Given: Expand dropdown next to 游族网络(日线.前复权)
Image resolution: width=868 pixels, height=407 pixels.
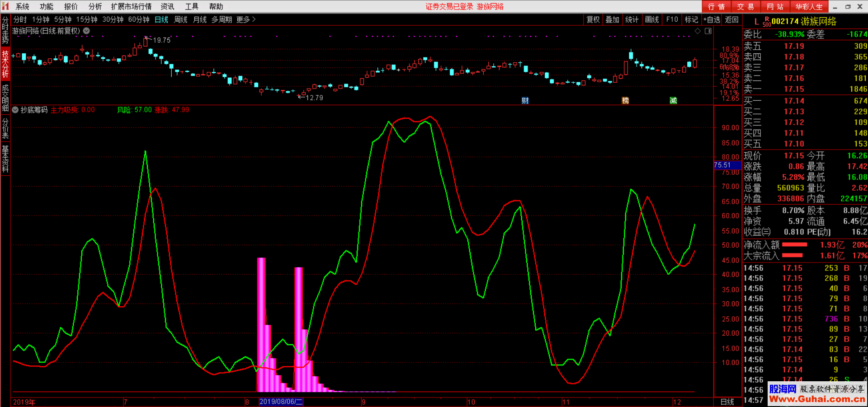Looking at the screenshot, I should (86, 31).
